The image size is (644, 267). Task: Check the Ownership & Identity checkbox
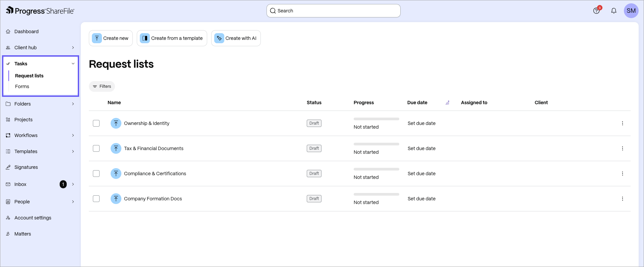(96, 123)
